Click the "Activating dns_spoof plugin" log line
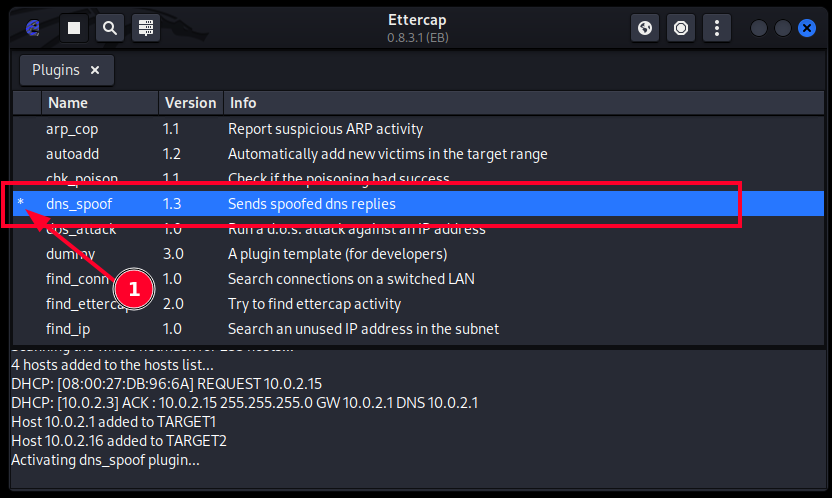832x498 pixels. coord(105,460)
